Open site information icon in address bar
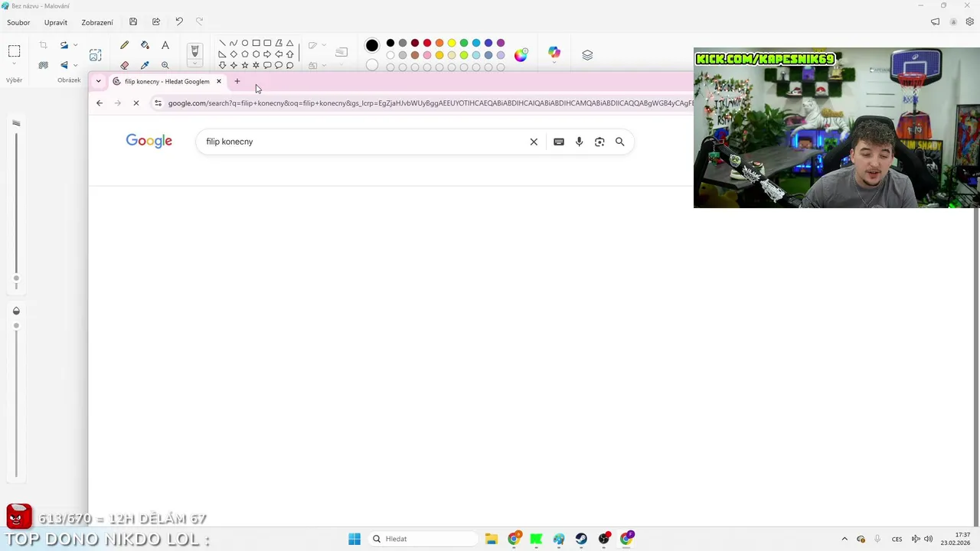 pos(158,103)
